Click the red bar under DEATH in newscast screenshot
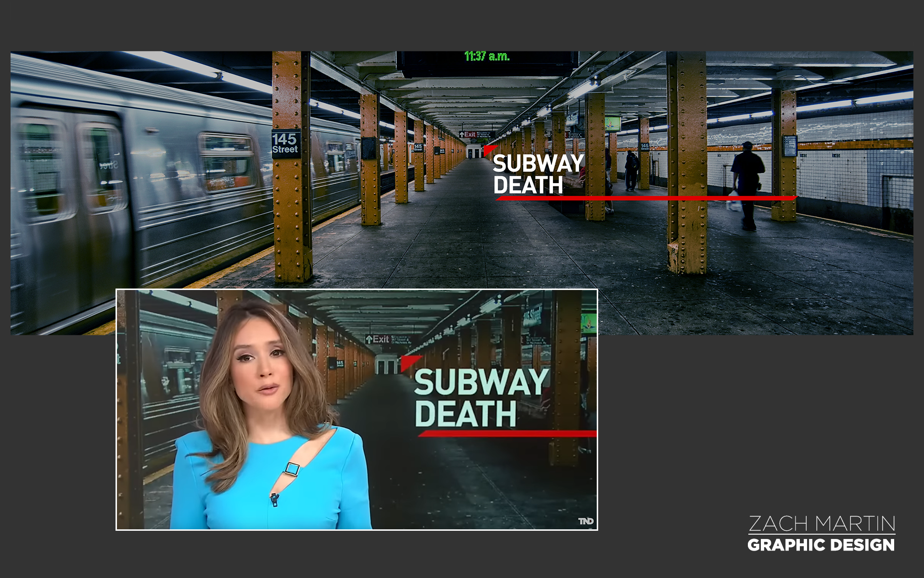Viewport: 924px width, 578px height. (x=507, y=433)
